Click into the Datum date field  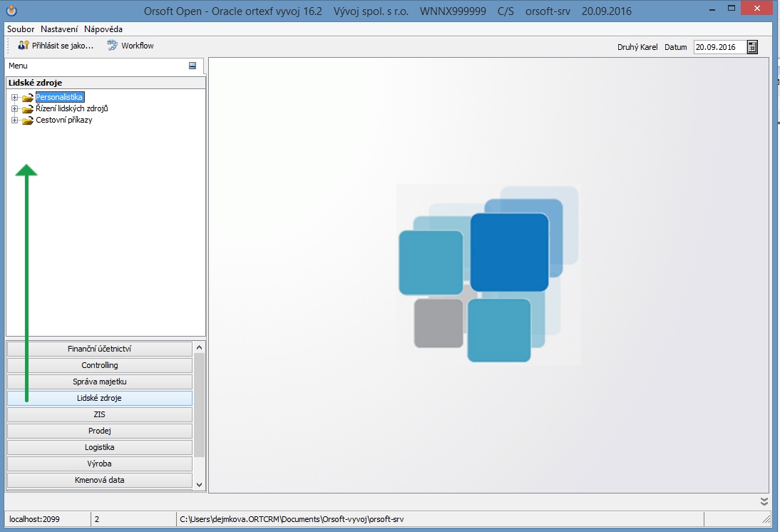click(717, 47)
